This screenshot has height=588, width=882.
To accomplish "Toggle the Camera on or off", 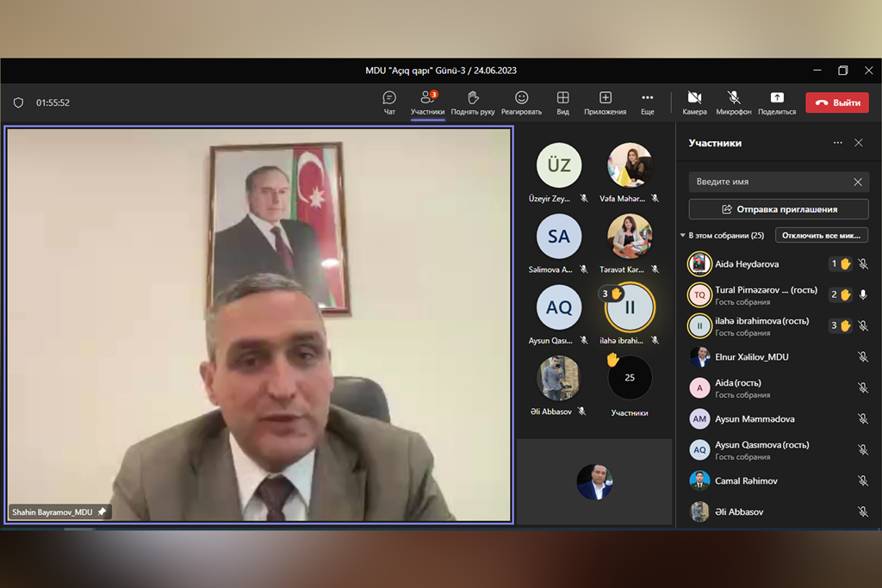I will coord(694,98).
